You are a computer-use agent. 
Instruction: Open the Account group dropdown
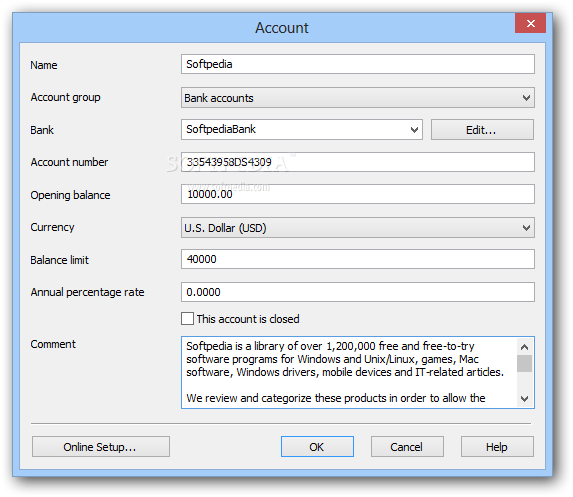357,98
